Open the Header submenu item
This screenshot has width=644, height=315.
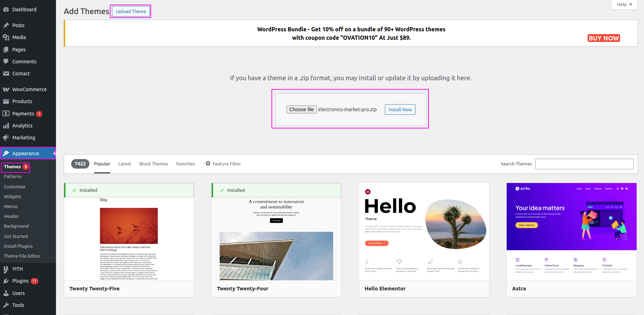click(x=12, y=216)
